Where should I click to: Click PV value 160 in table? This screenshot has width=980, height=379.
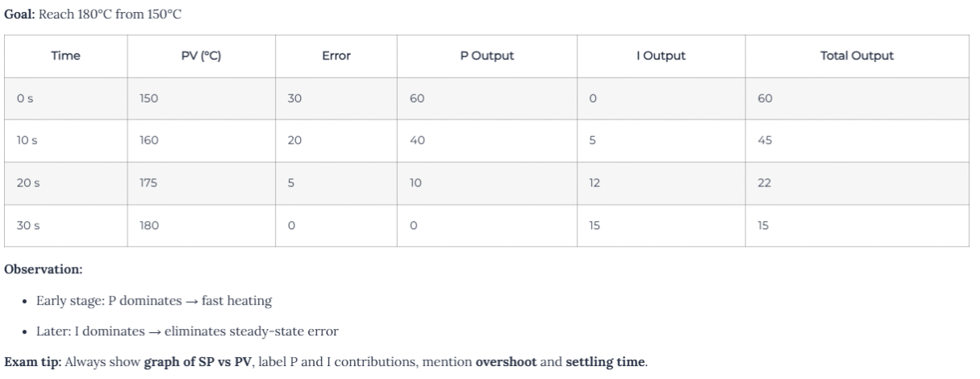[x=149, y=140]
